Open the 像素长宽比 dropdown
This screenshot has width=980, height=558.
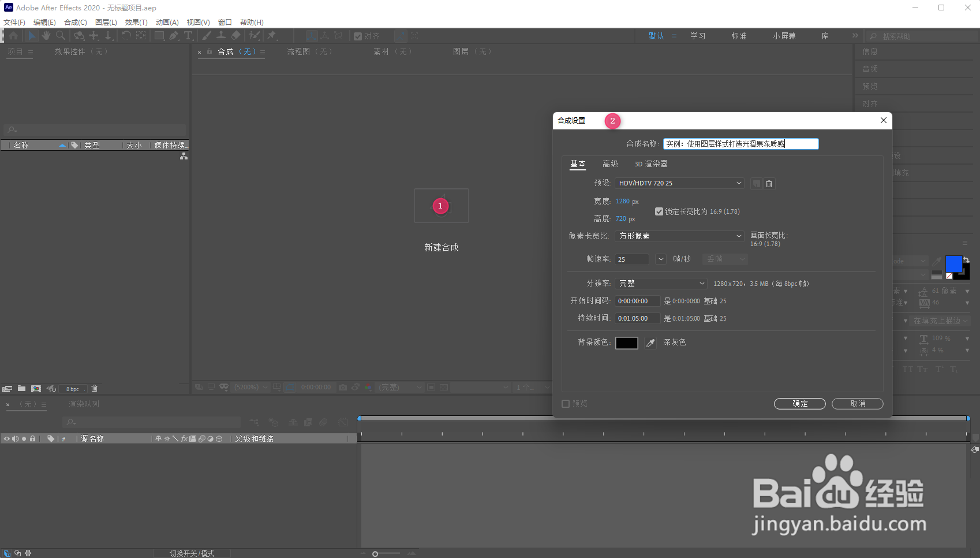click(679, 236)
